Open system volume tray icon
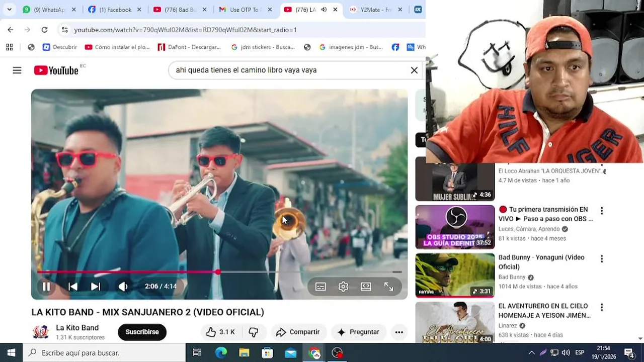 [566, 353]
